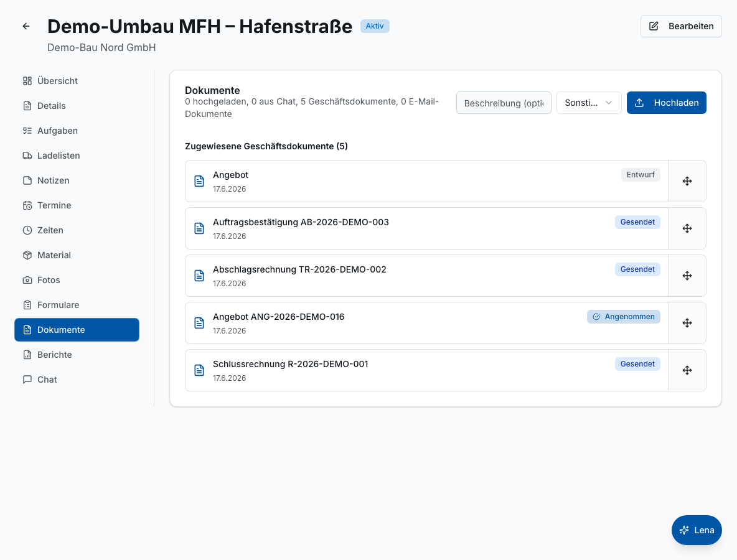Screen dimensions: 737x560
Task: Click move icon for Abschlagsrechnung row
Action: click(x=687, y=276)
